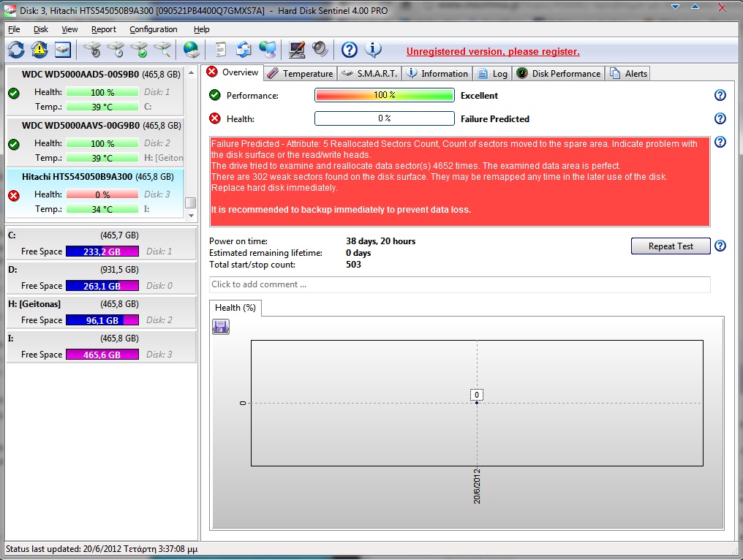Click the disk list scroll down arrow

coord(191,216)
